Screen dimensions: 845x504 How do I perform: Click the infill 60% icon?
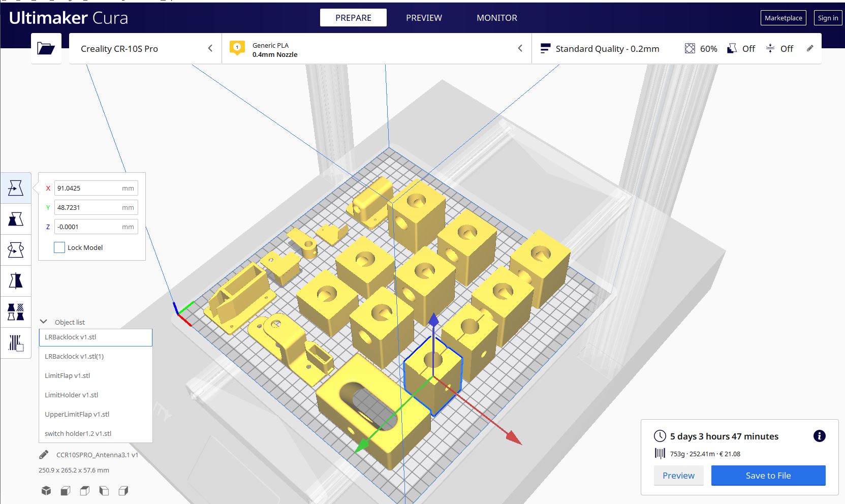pos(690,49)
